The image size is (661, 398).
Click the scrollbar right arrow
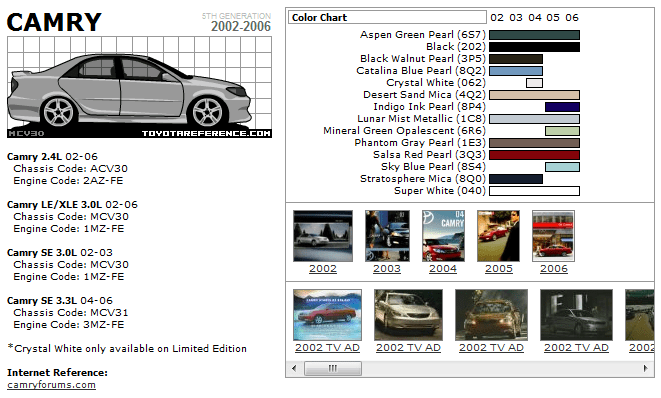pyautogui.click(x=645, y=368)
